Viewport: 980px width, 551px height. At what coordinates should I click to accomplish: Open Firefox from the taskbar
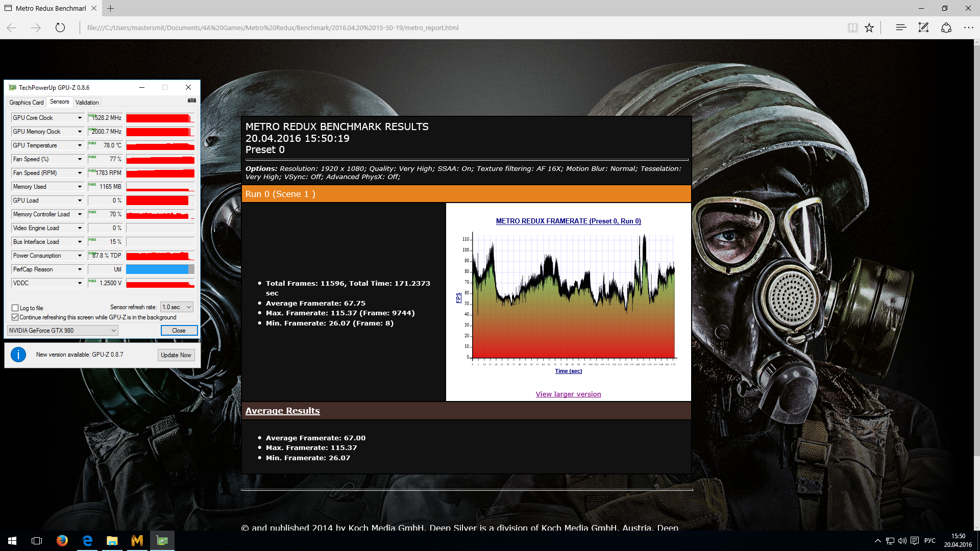(62, 541)
